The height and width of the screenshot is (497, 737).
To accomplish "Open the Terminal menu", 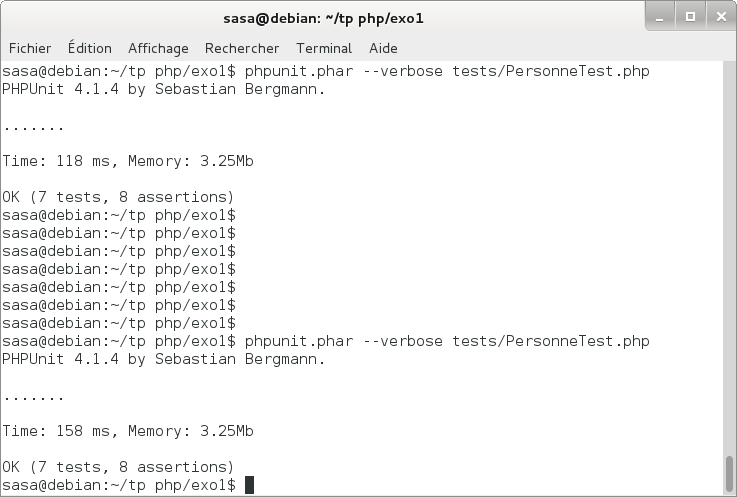I will click(x=324, y=48).
